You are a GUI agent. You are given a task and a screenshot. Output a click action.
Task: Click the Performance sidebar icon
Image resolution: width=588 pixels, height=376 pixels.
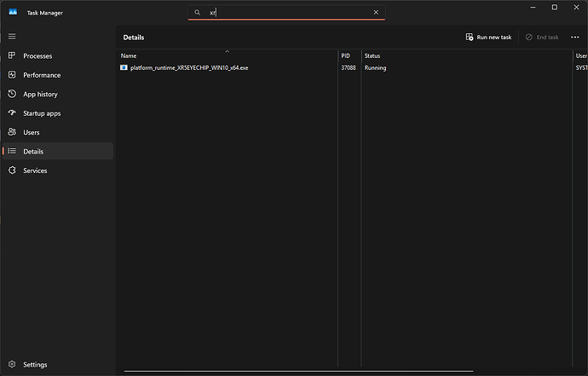click(x=12, y=75)
